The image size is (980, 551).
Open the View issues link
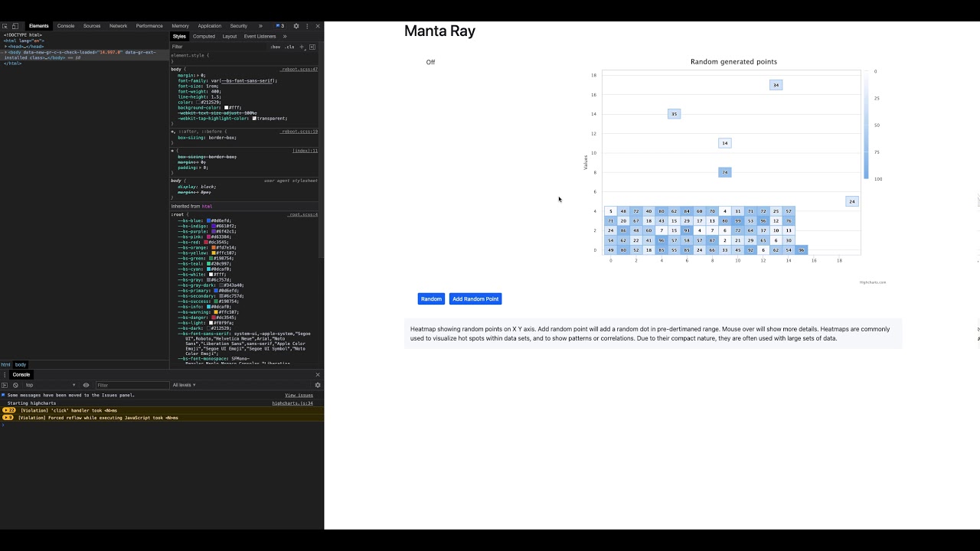pos(299,396)
